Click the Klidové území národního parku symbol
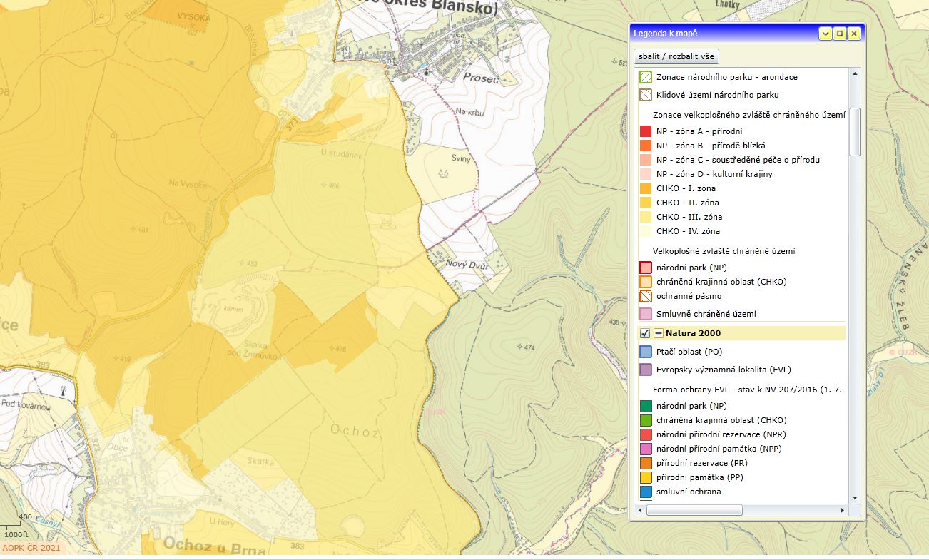929x560 pixels. [x=646, y=95]
